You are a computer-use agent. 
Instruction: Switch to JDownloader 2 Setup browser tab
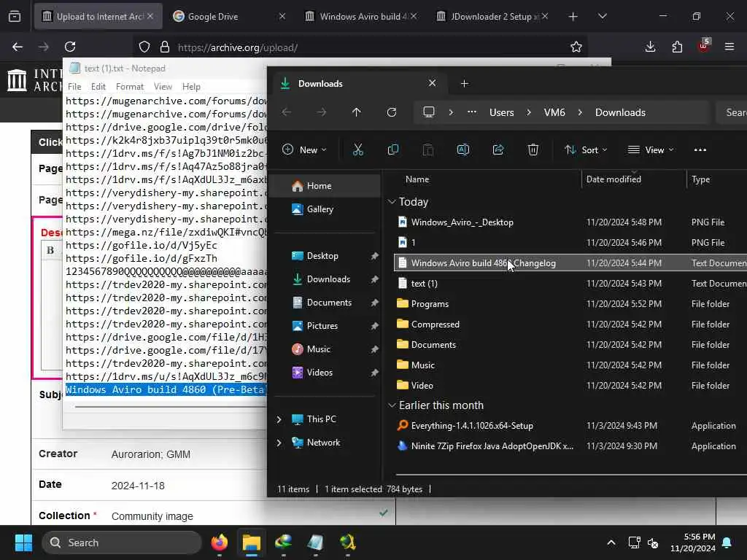point(492,17)
